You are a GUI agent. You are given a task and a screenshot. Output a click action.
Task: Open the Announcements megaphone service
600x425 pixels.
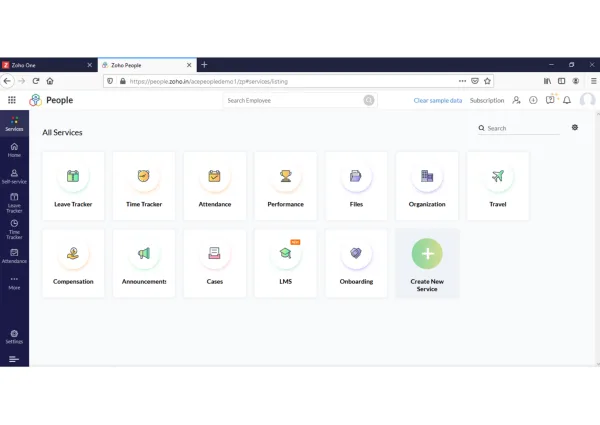pos(144,263)
